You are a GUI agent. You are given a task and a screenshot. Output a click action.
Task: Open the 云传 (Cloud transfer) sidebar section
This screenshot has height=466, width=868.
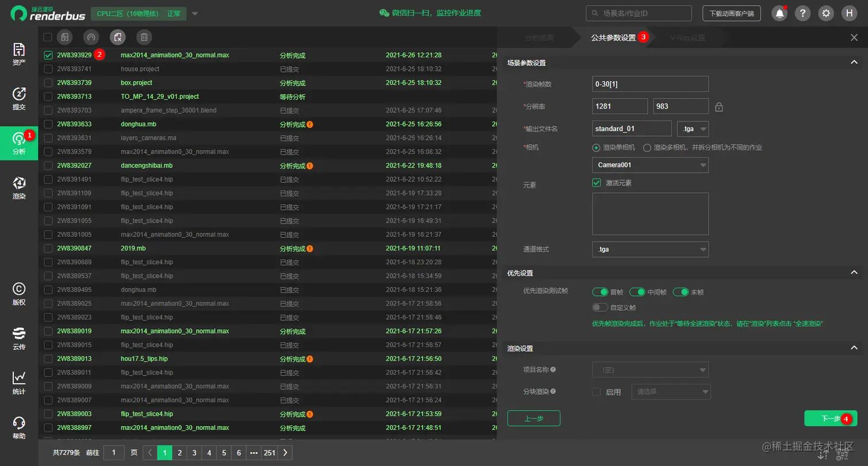[x=19, y=338]
